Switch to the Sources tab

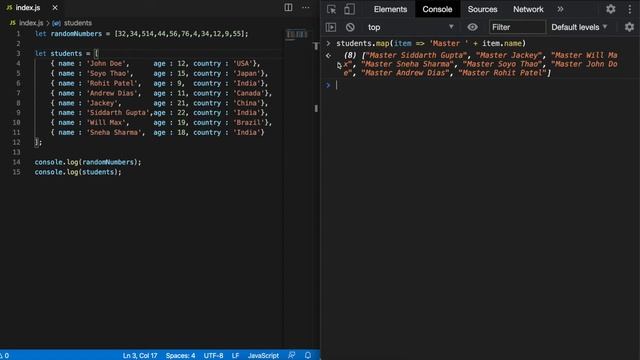point(482,9)
